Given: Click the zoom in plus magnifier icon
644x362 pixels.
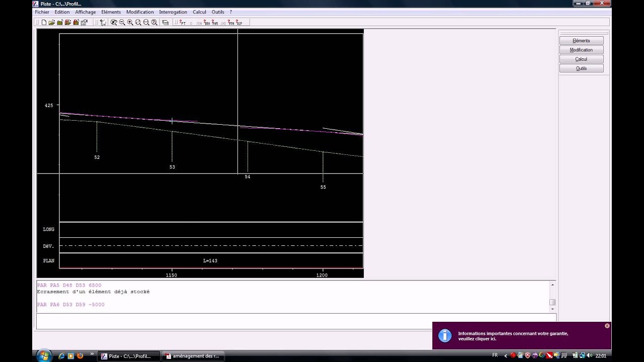Looking at the screenshot, I should pyautogui.click(x=130, y=22).
